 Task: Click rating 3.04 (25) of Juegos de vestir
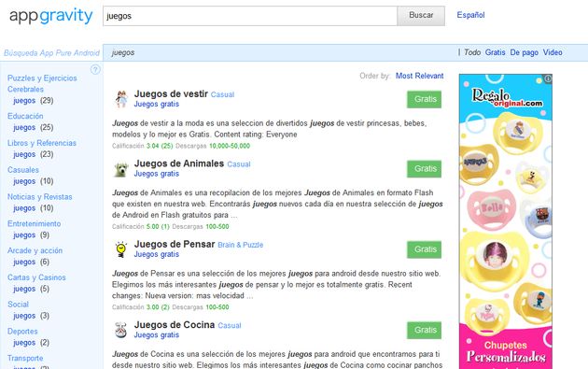160,146
